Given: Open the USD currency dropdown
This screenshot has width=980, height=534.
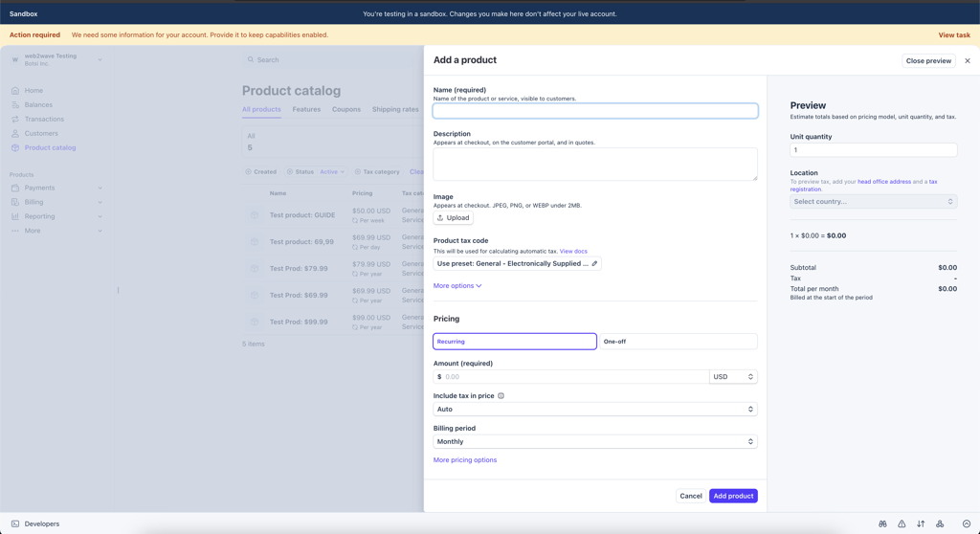Looking at the screenshot, I should (x=733, y=376).
